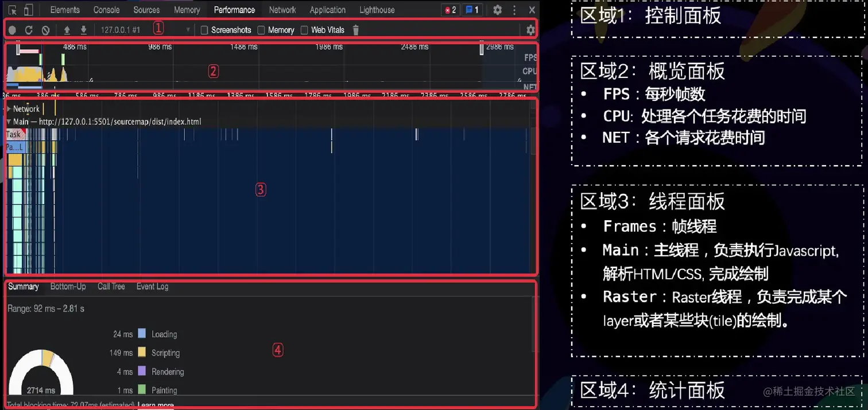
Task: Go to the Sources tab
Action: click(x=146, y=10)
